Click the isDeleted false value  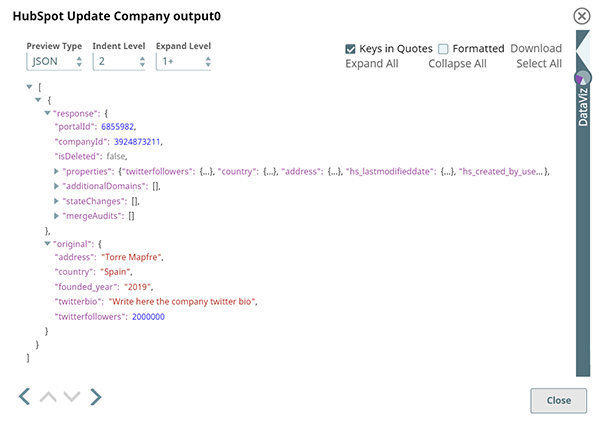(x=116, y=157)
